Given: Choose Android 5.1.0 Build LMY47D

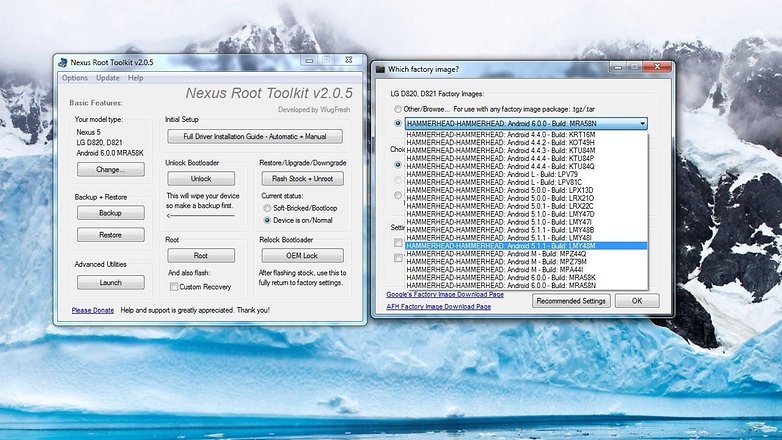Looking at the screenshot, I should tap(526, 214).
